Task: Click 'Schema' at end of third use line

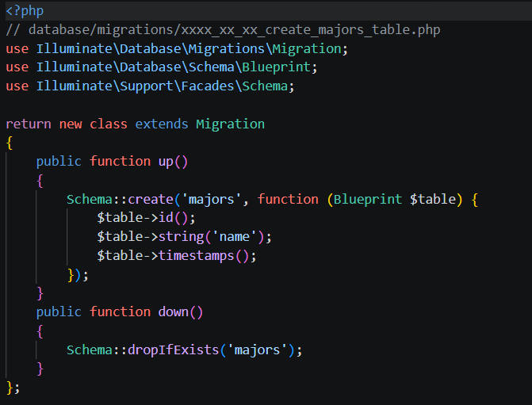Action: coord(265,86)
